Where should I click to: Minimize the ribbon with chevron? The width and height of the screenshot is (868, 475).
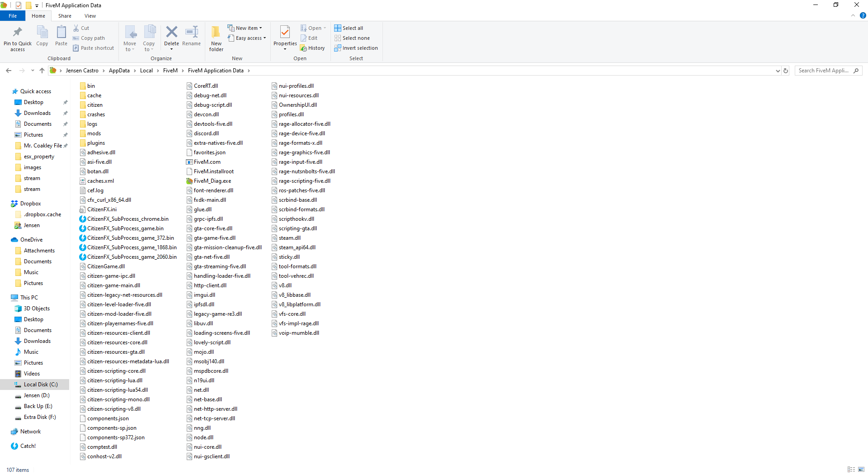coord(853,15)
